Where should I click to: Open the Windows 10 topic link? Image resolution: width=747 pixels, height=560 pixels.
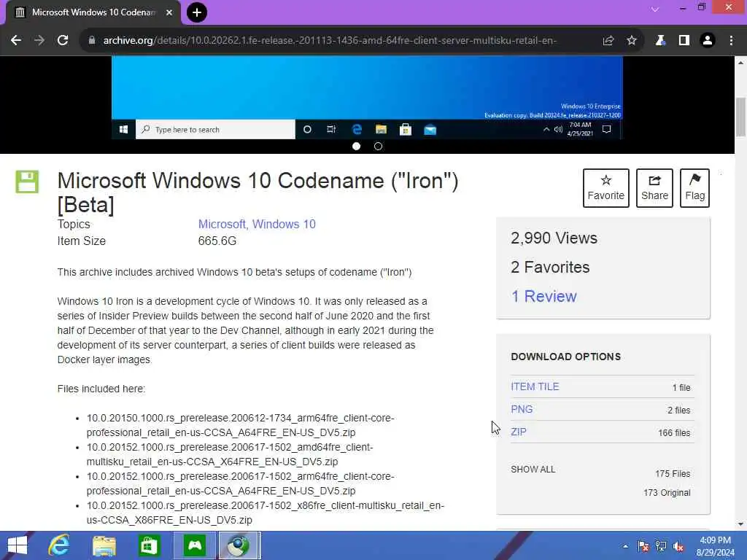coord(284,225)
